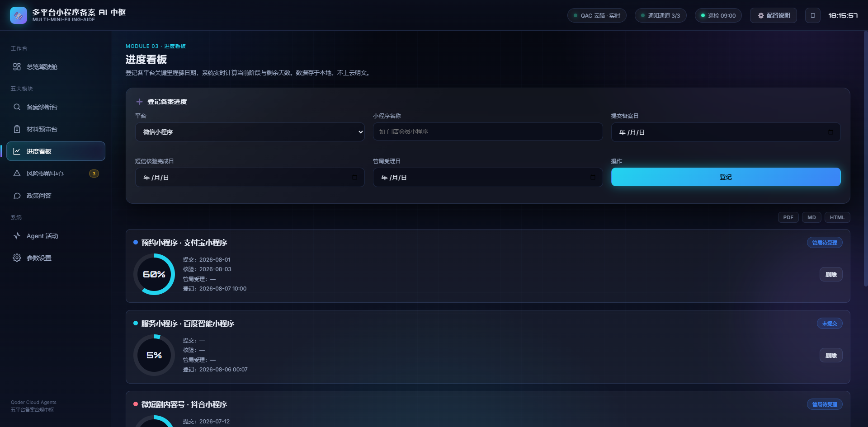Open Agent 活动 page
The width and height of the screenshot is (868, 427).
click(x=56, y=236)
